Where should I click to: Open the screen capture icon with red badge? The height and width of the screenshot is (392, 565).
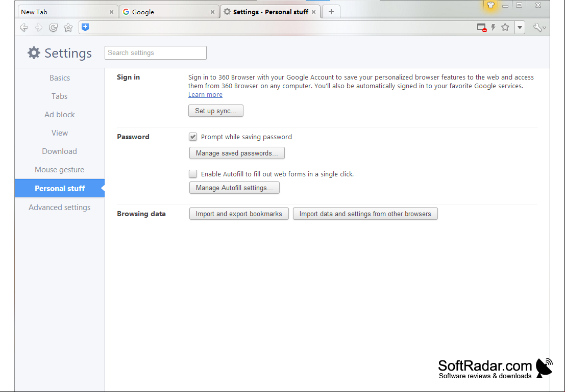click(x=482, y=28)
